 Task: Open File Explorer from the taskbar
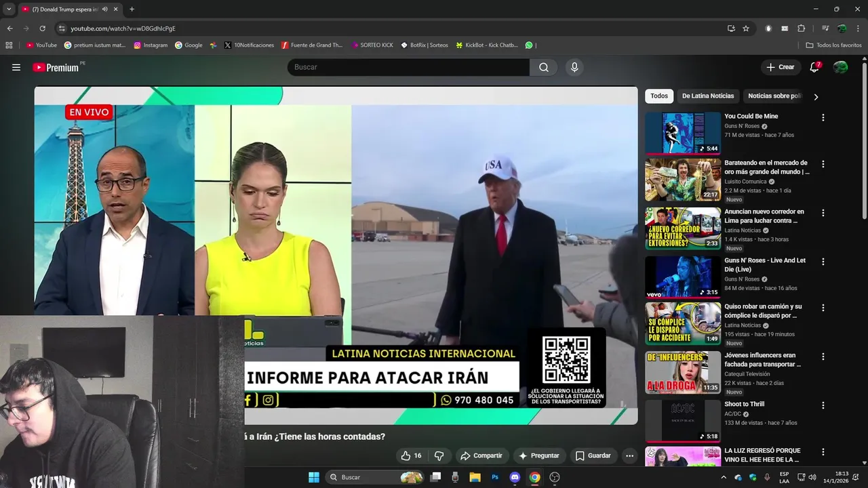click(x=475, y=477)
